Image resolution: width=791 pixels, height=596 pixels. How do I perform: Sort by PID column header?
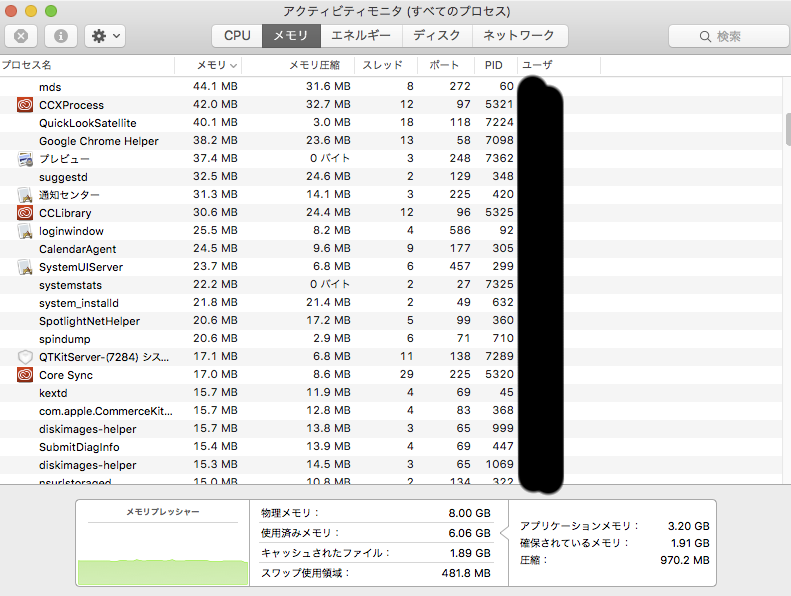click(x=495, y=65)
